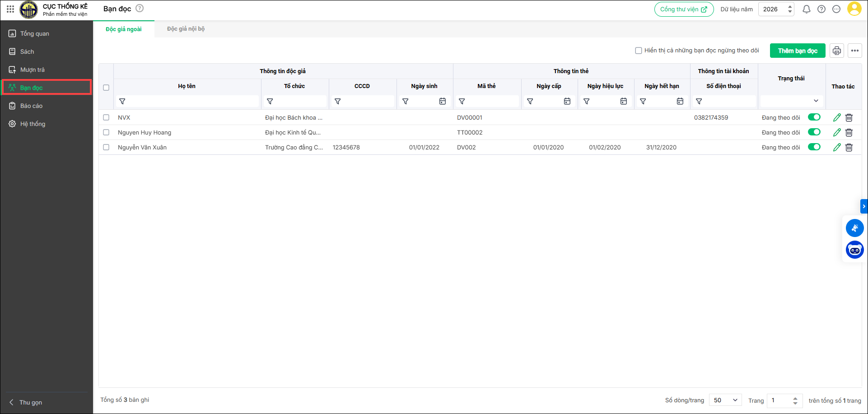Viewport: 868px width, 414px height.
Task: Toggle status switch for Nguyen Huy Hoang
Action: pyautogui.click(x=814, y=132)
